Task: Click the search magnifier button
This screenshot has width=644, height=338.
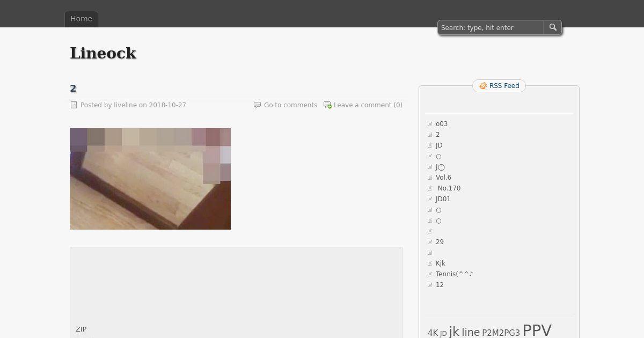Action: pos(553,27)
